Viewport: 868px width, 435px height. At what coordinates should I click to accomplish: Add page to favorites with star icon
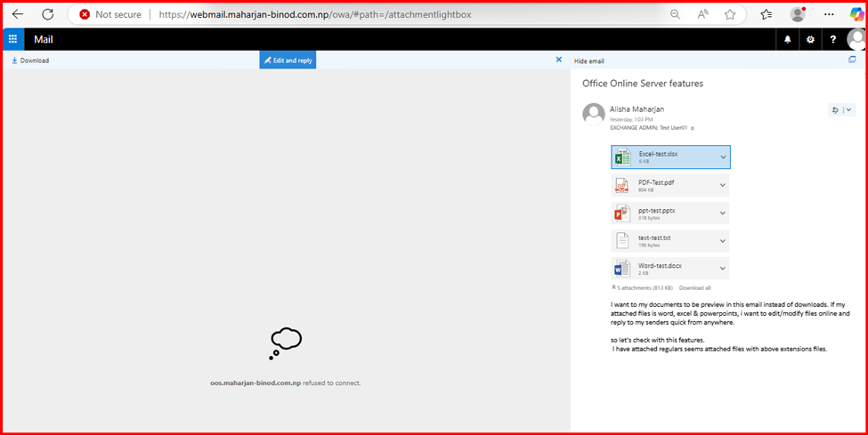click(x=730, y=14)
